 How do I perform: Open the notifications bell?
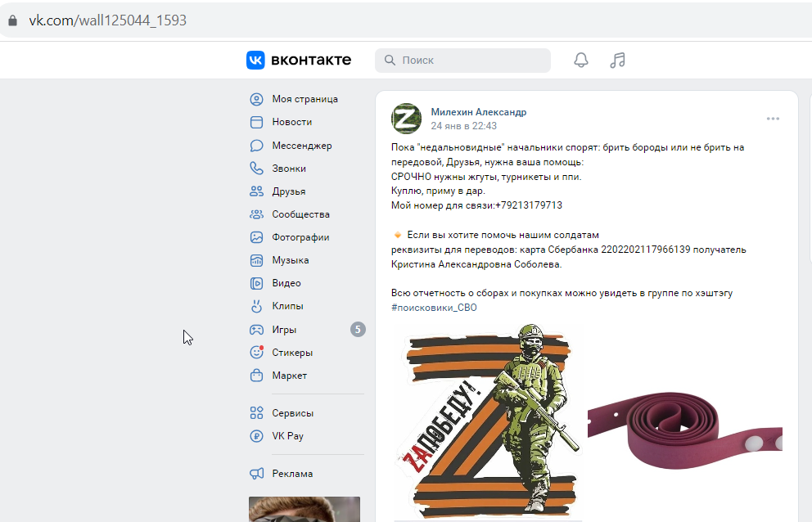click(581, 60)
